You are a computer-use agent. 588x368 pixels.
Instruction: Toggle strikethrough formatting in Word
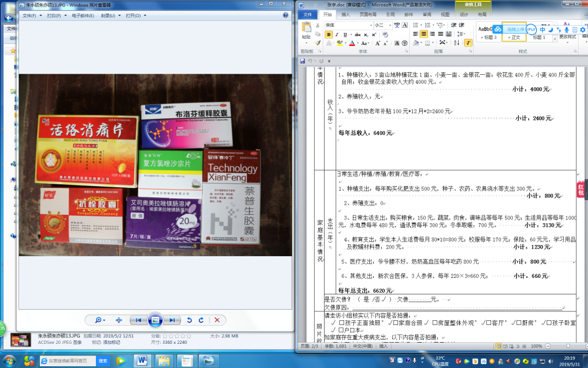[x=358, y=35]
